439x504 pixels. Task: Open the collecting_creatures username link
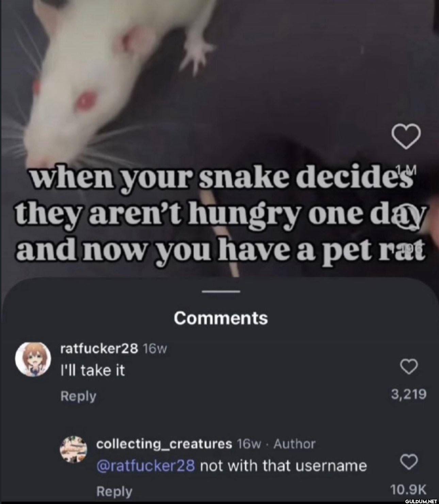(164, 444)
